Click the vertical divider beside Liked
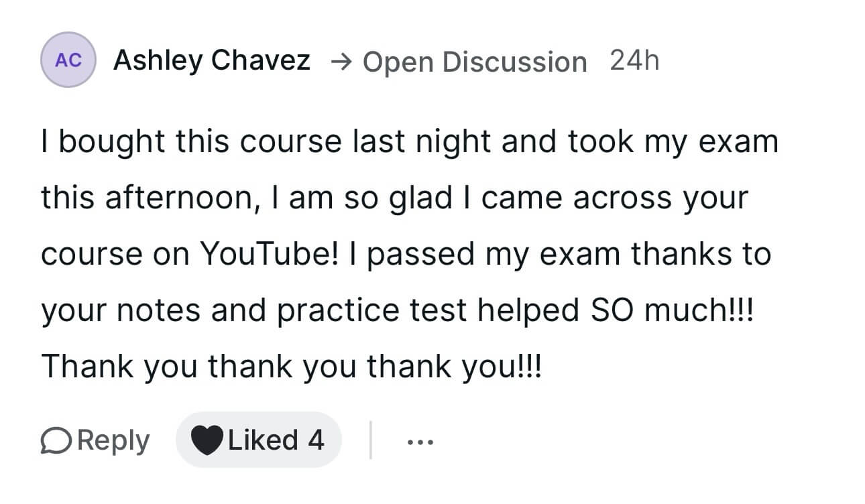Viewport: 865px width, 504px height. pyautogui.click(x=371, y=440)
